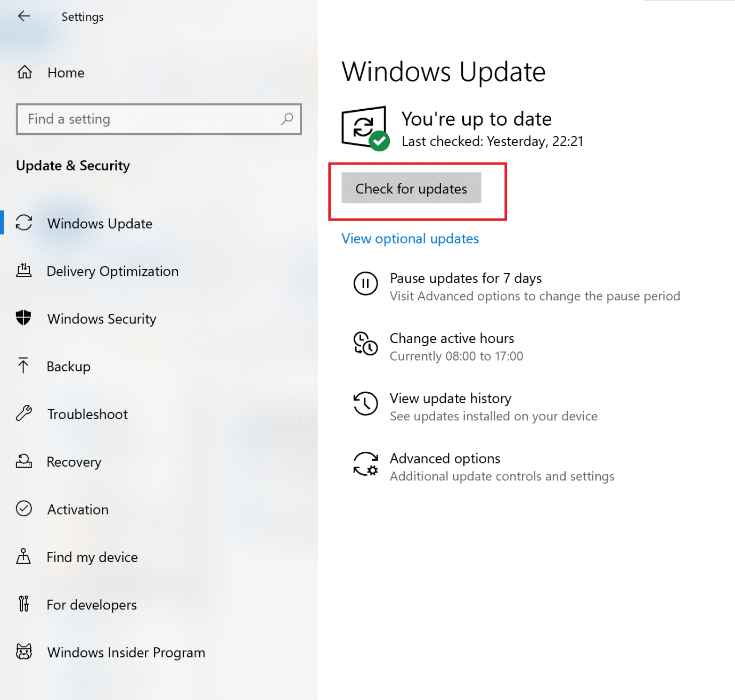Image resolution: width=735 pixels, height=700 pixels.
Task: Select the For developers icon
Action: pyautogui.click(x=24, y=604)
